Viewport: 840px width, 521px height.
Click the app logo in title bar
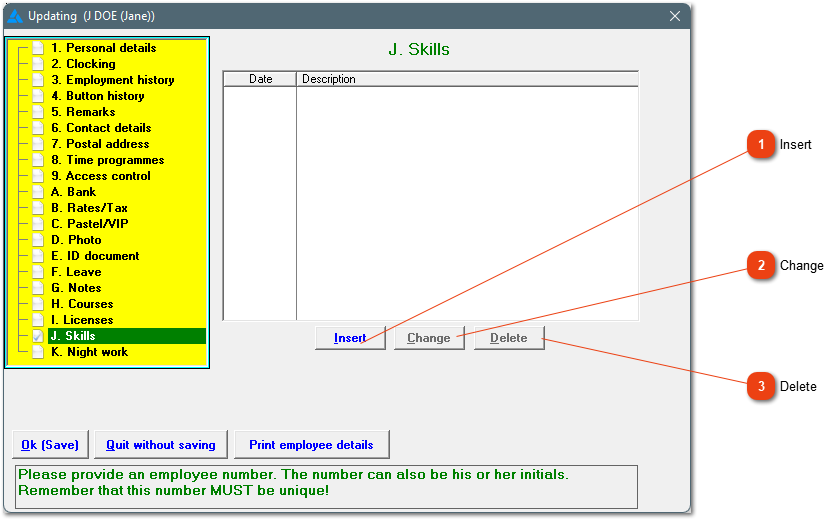coord(15,17)
